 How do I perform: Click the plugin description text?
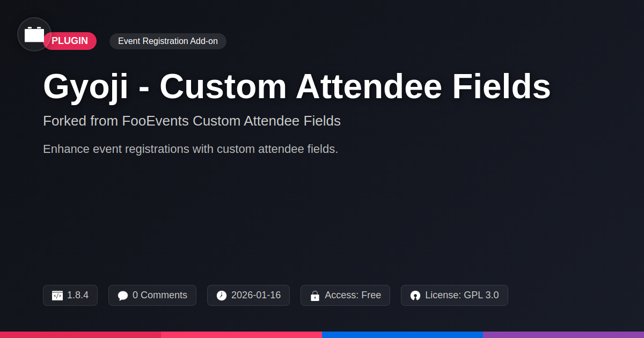191,149
